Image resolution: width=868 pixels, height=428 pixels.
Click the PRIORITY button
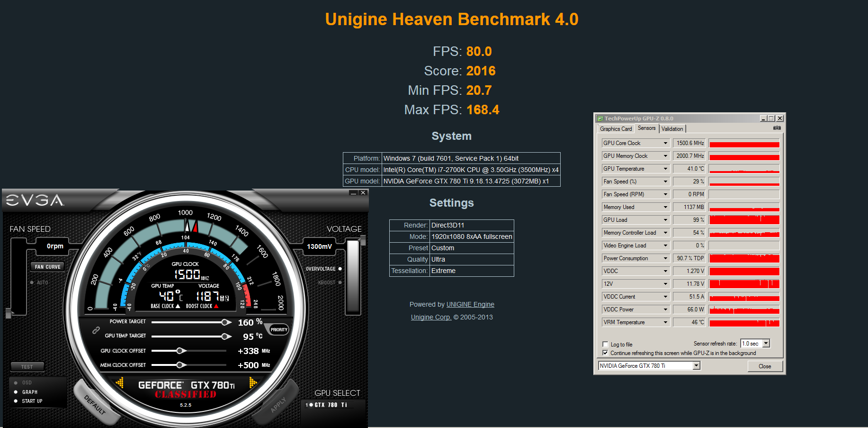tap(279, 330)
